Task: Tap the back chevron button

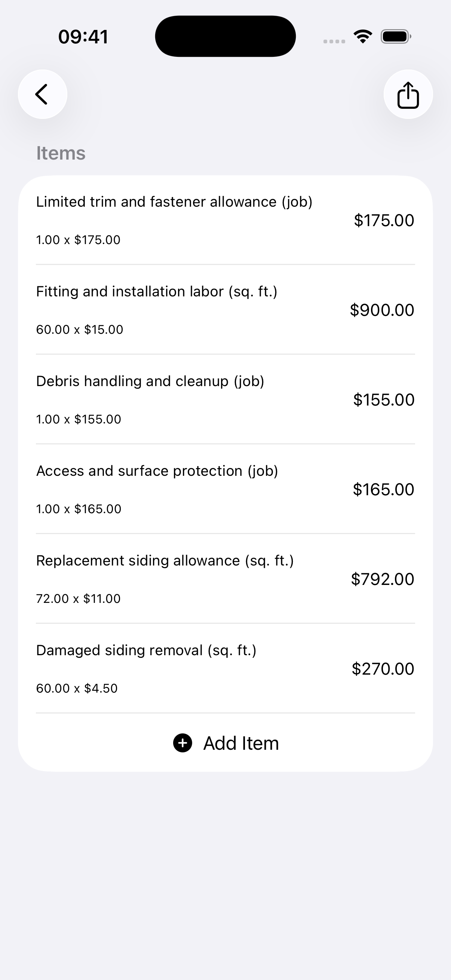Action: [x=43, y=94]
